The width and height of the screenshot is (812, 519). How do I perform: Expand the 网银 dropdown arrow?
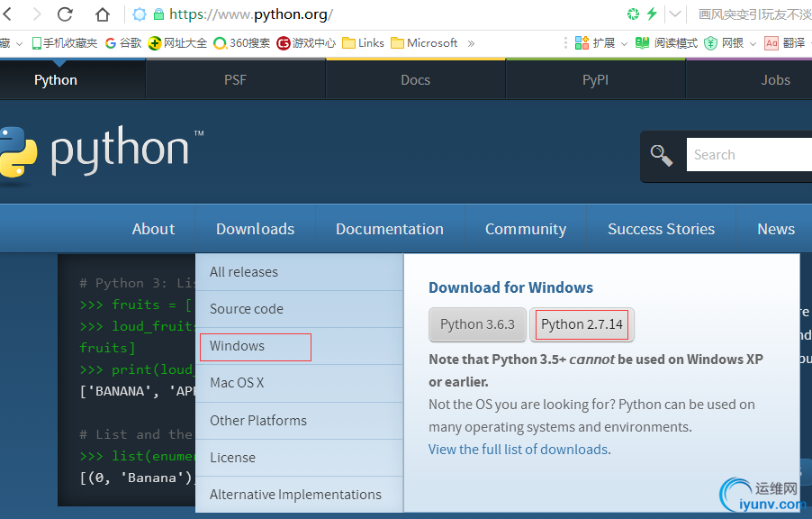753,44
